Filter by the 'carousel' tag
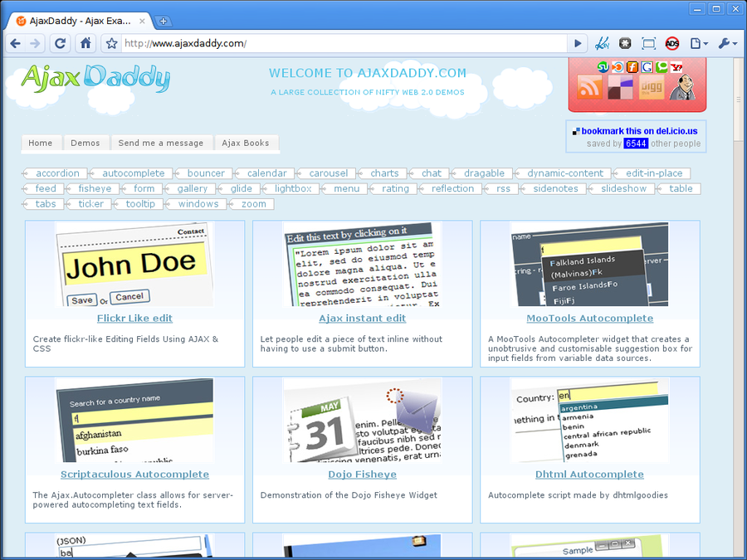This screenshot has width=747, height=560. point(326,173)
